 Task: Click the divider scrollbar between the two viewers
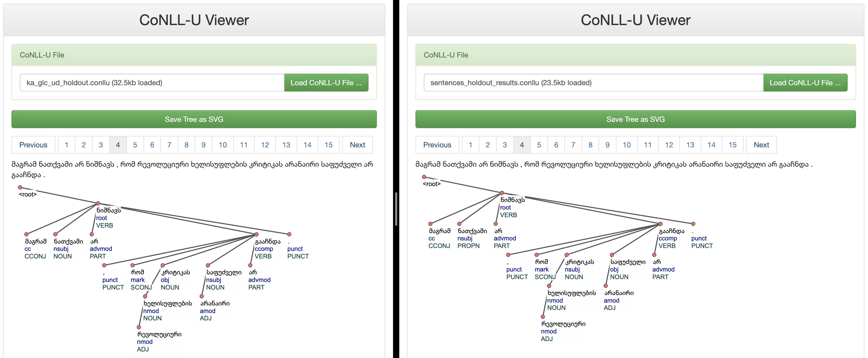(x=396, y=209)
